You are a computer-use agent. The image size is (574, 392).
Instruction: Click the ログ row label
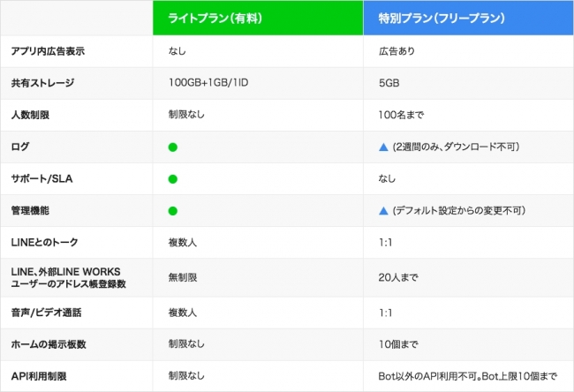pos(20,147)
